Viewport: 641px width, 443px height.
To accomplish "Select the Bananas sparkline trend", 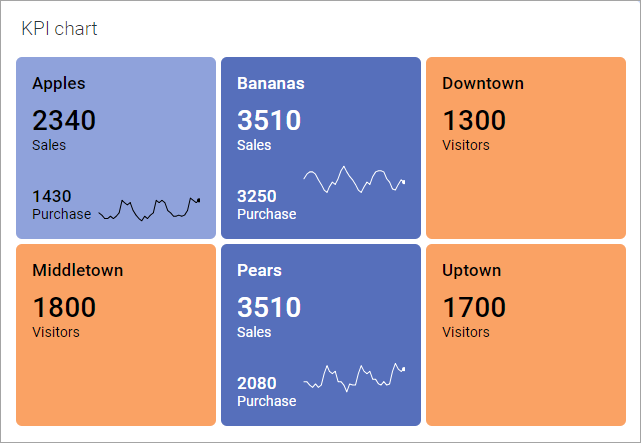I will 354,180.
